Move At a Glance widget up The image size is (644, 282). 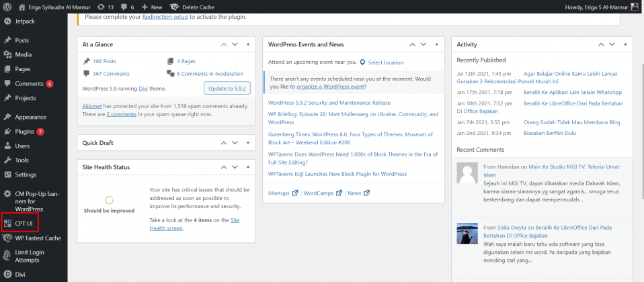224,44
